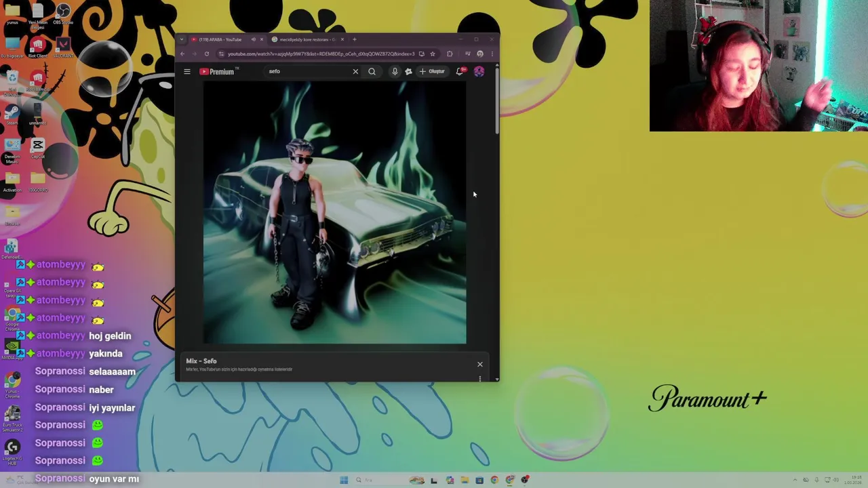Click the YouTube search magnifier button
868x488 pixels.
click(372, 71)
